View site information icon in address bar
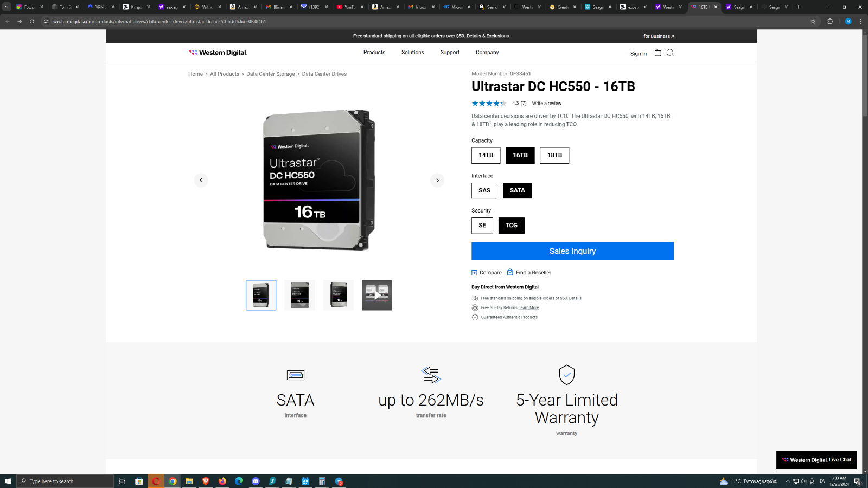Viewport: 868px width, 488px height. [x=47, y=21]
